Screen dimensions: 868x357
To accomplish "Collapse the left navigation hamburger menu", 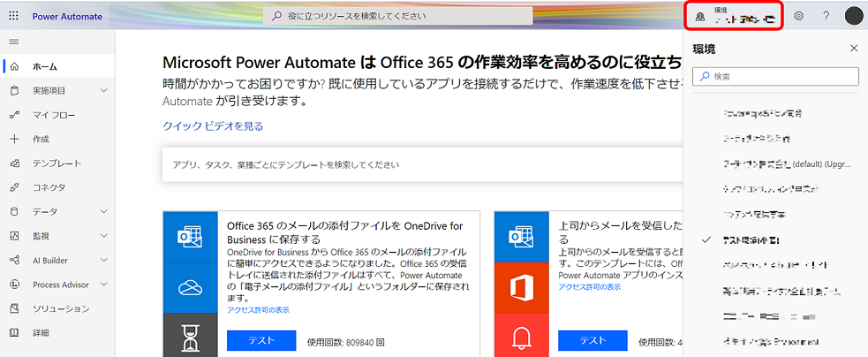I will point(14,42).
